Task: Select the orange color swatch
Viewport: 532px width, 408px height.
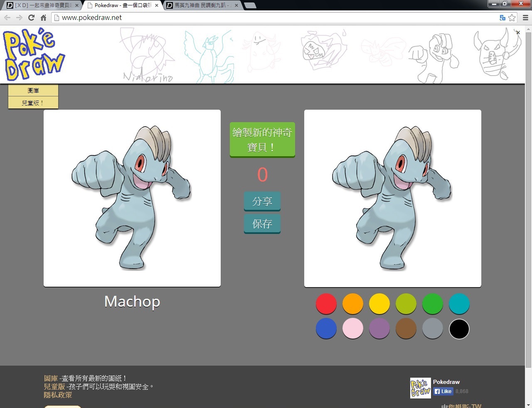Action: tap(353, 304)
